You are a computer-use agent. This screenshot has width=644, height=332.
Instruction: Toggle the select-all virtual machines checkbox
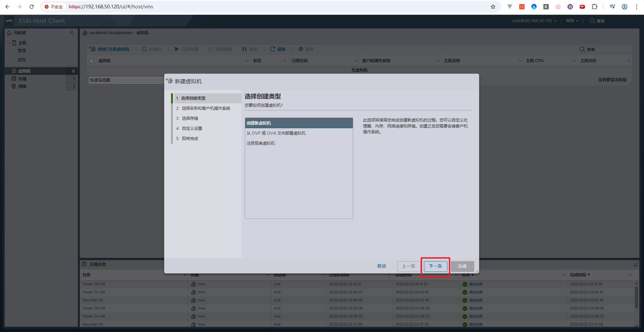[x=91, y=61]
